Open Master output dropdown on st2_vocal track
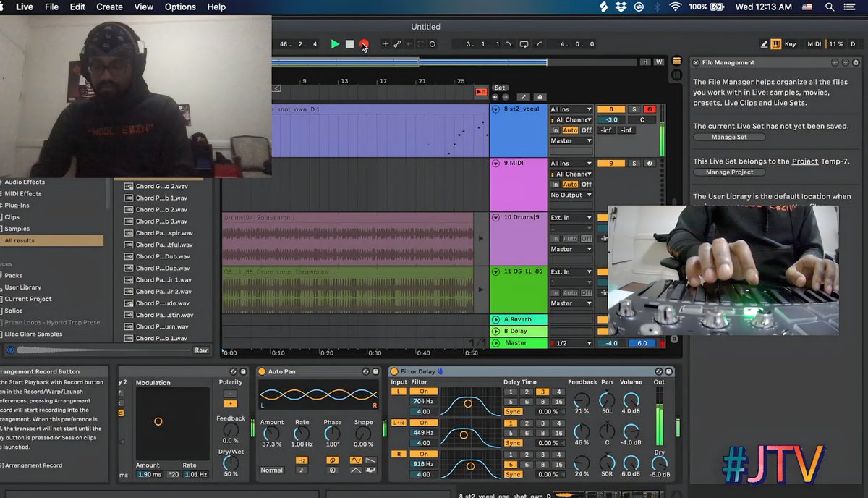This screenshot has height=498, width=868. pos(571,141)
